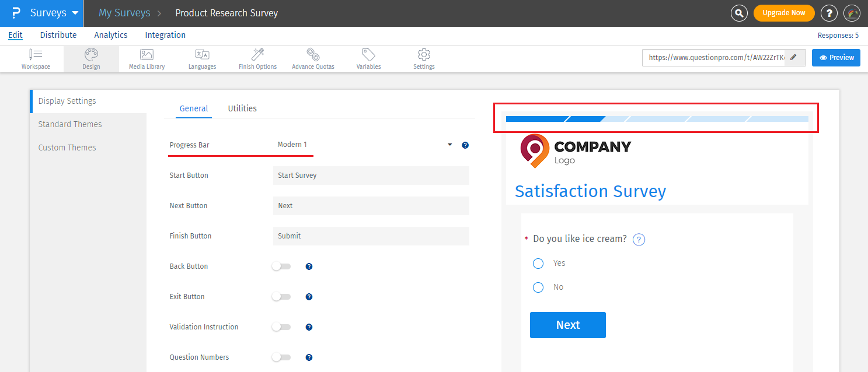Open the Variables panel
Image resolution: width=868 pixels, height=372 pixels.
[368, 58]
